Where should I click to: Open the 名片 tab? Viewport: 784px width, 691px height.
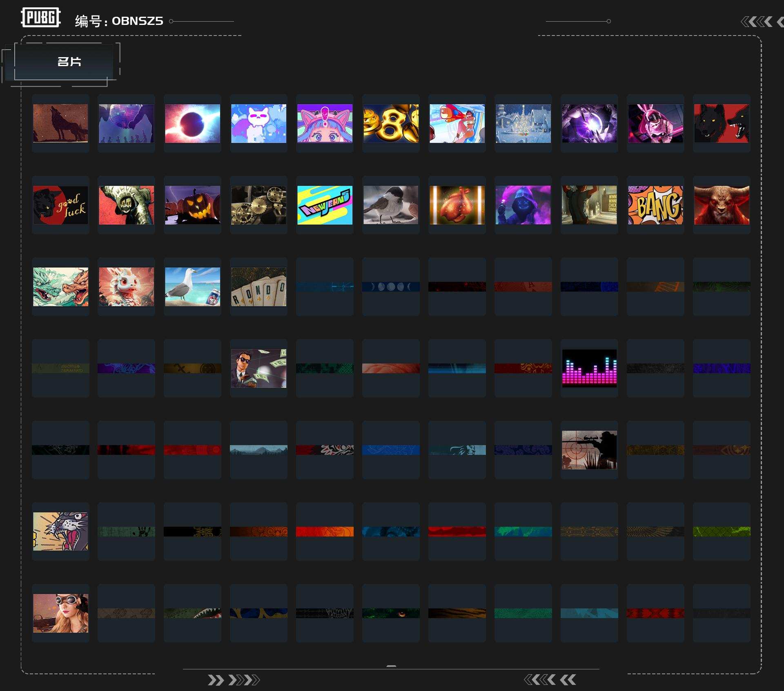click(x=64, y=62)
